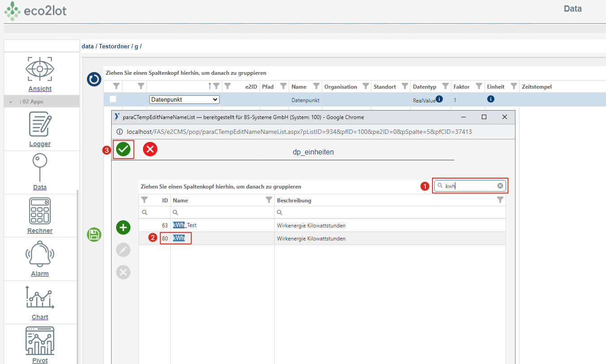Screen dimensions: 606x364
Task: Open the Rechner link
Action: click(x=40, y=231)
